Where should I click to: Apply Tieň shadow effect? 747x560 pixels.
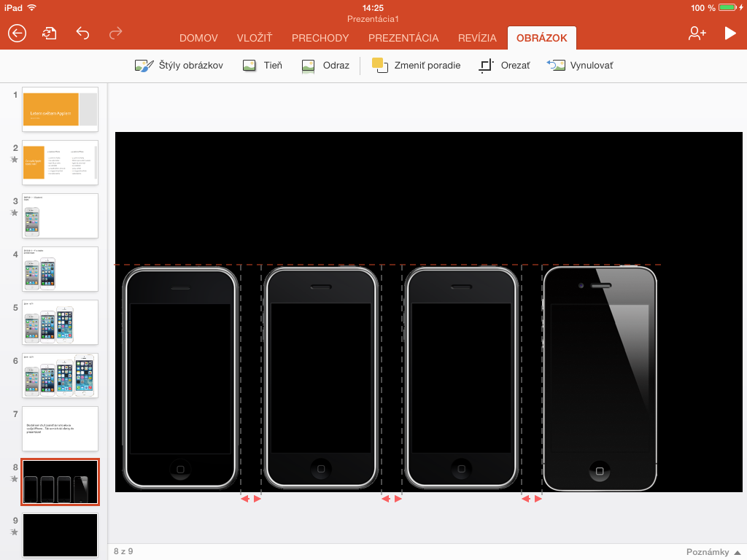point(263,66)
